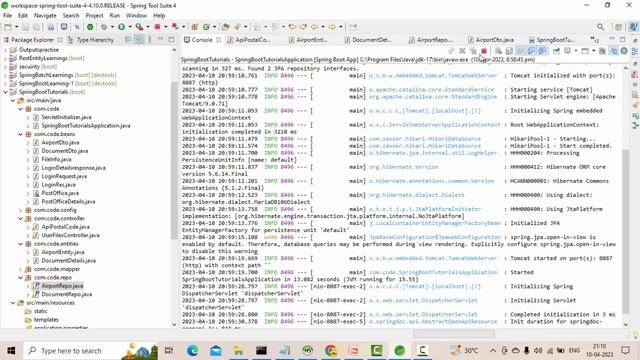Toggle show console when standard error changes

point(542,51)
